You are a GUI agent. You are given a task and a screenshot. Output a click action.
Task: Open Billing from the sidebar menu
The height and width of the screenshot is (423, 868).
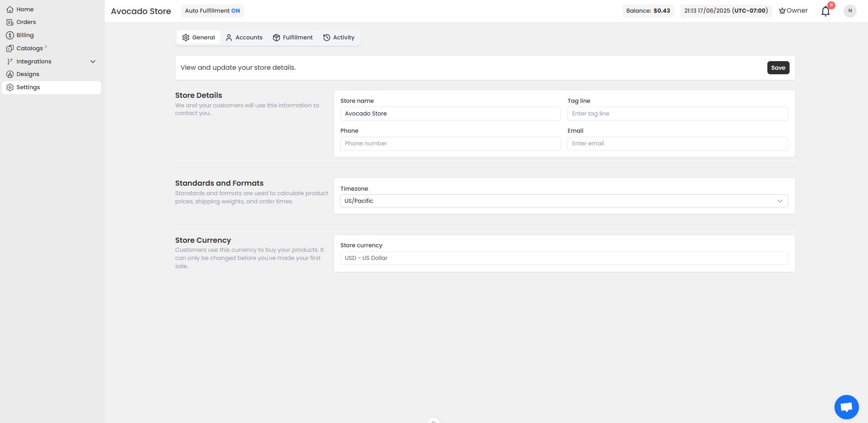[51, 35]
